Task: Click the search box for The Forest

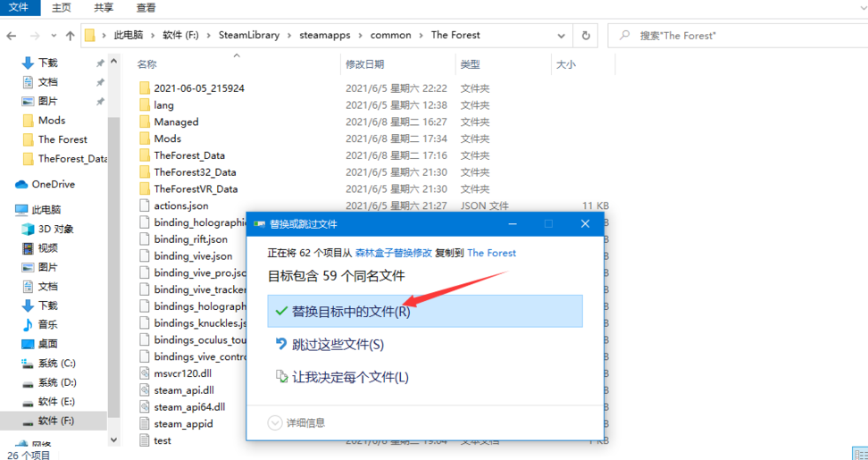Action: tap(736, 36)
